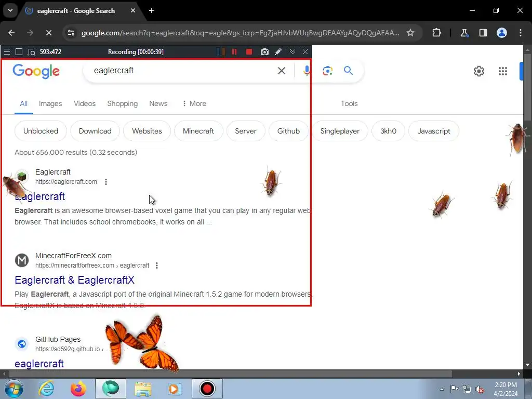Open options for the MinecraftForFreeX result
This screenshot has height=399, width=532.
coord(157,265)
